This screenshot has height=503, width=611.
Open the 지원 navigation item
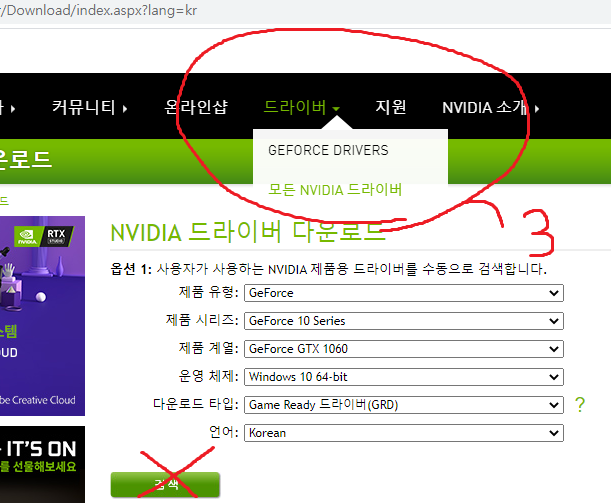point(390,107)
